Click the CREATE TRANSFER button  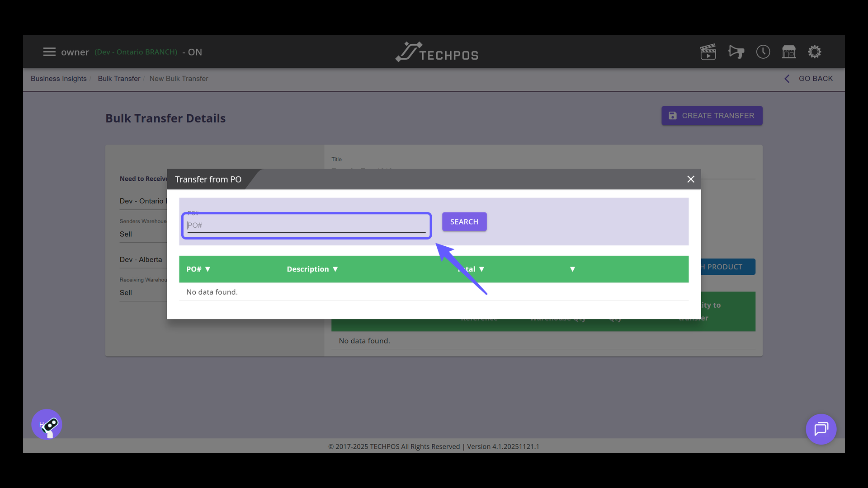click(x=712, y=116)
